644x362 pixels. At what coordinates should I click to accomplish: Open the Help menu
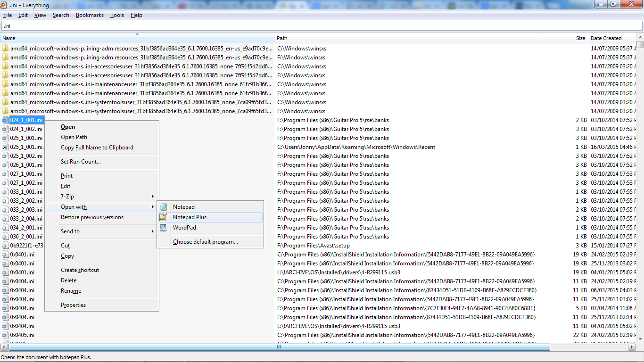[x=136, y=15]
